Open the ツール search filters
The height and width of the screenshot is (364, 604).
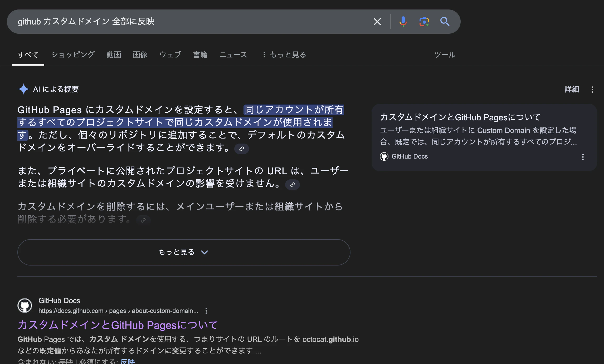pos(445,55)
